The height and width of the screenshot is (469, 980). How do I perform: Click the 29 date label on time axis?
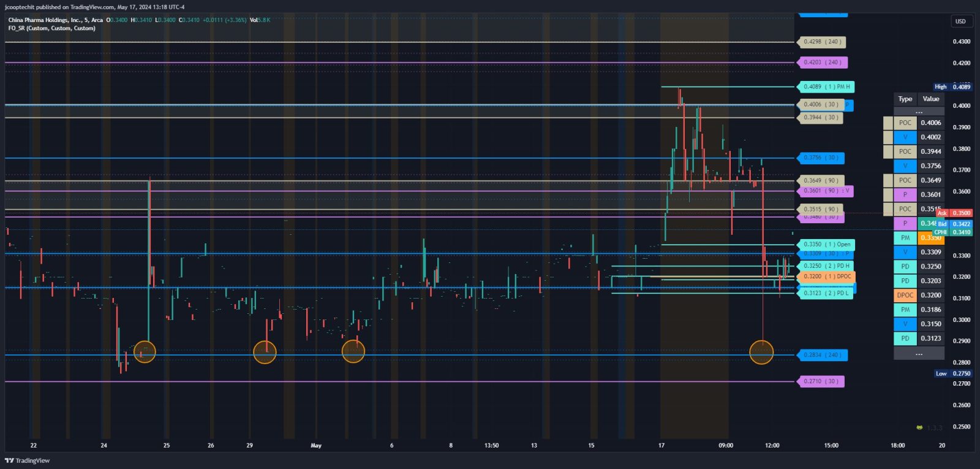pos(249,446)
